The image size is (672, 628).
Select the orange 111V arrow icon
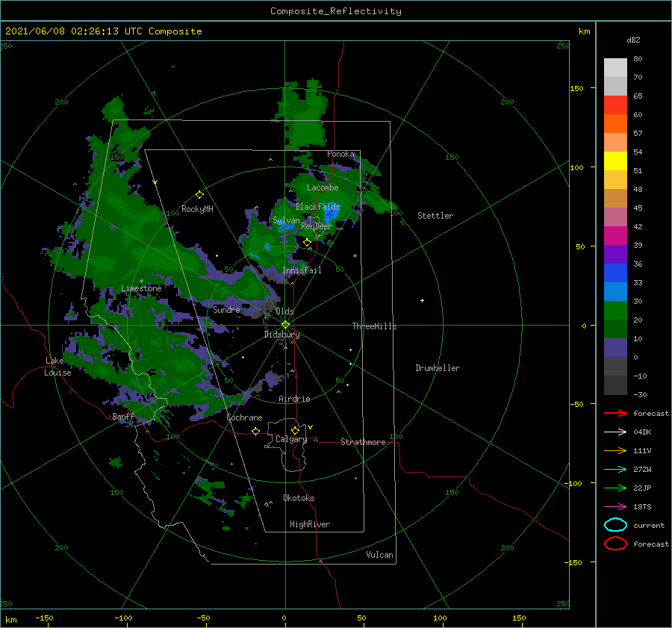(615, 450)
